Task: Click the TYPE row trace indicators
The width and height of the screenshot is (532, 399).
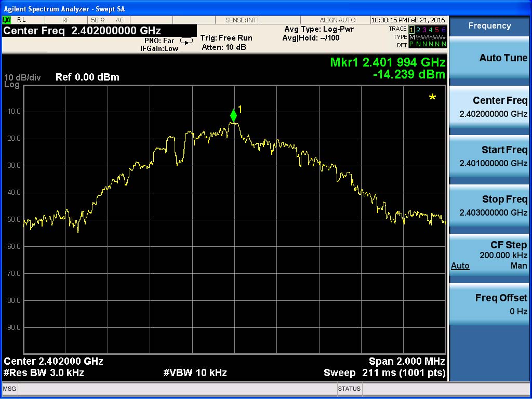Action: pos(428,37)
